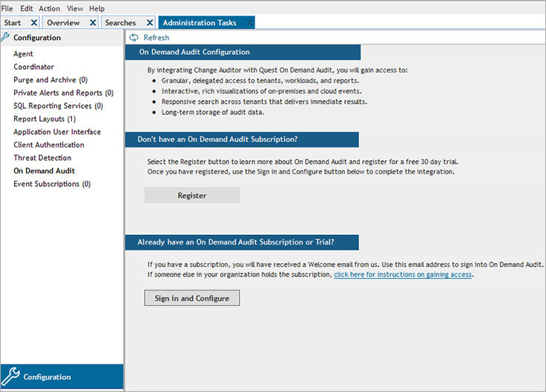Close the Searches tab with its X

150,23
